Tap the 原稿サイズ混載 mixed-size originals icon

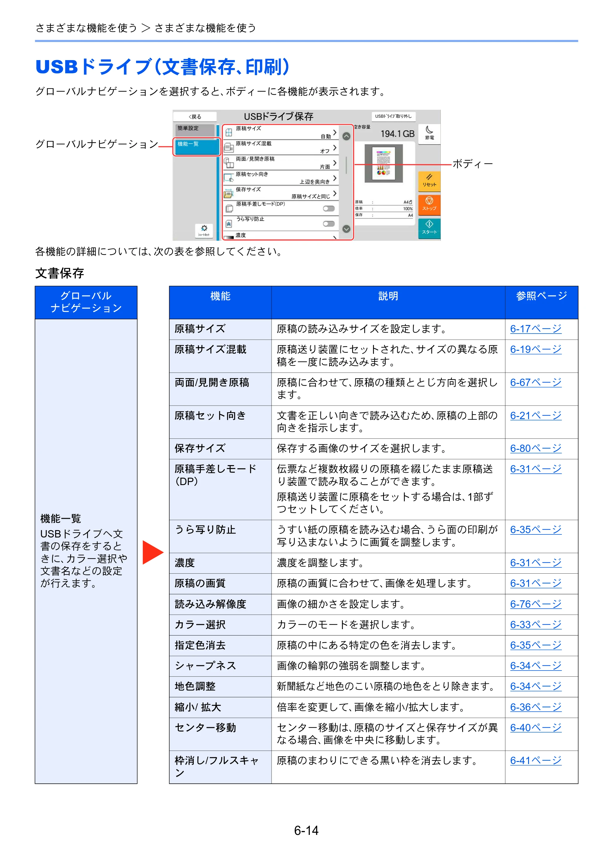pos(229,147)
